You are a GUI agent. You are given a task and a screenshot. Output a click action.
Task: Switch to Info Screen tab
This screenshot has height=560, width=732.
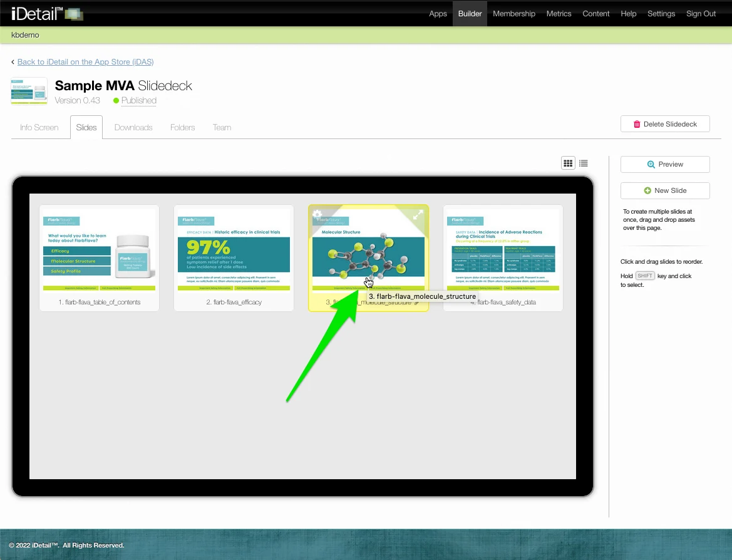[x=39, y=128]
